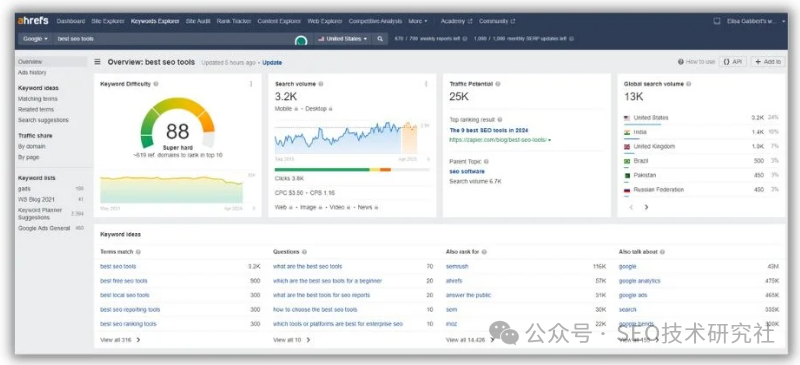Click the ahrefs logo

33,21
